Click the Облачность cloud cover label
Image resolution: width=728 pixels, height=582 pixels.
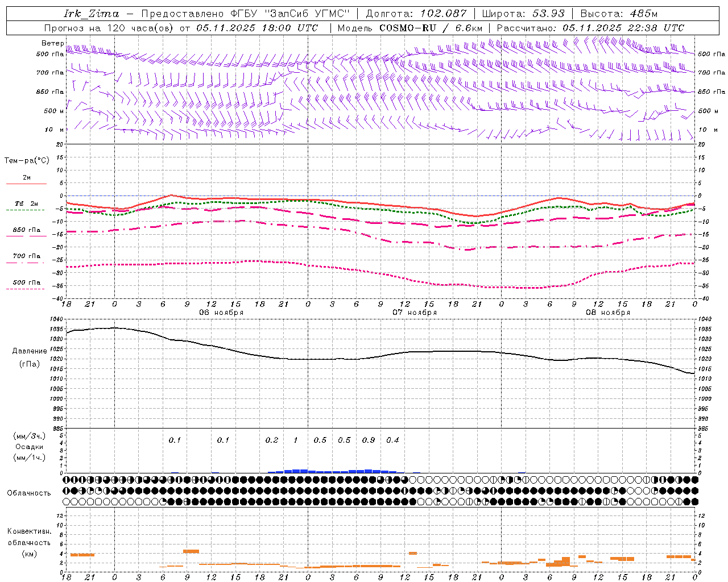[x=29, y=493]
